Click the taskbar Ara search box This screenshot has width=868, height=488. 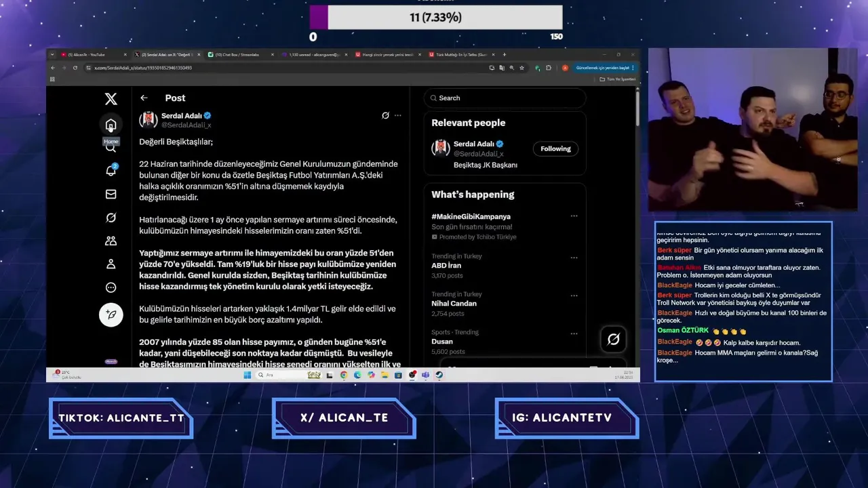[289, 375]
